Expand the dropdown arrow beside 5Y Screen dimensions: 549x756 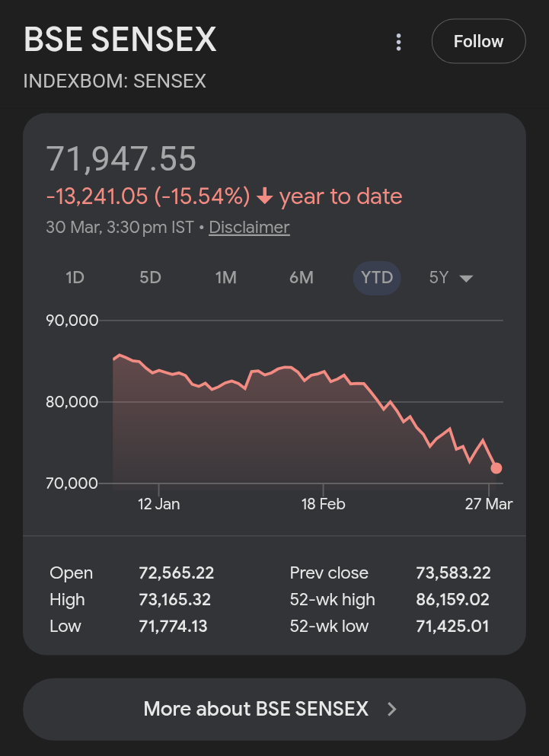click(x=467, y=279)
